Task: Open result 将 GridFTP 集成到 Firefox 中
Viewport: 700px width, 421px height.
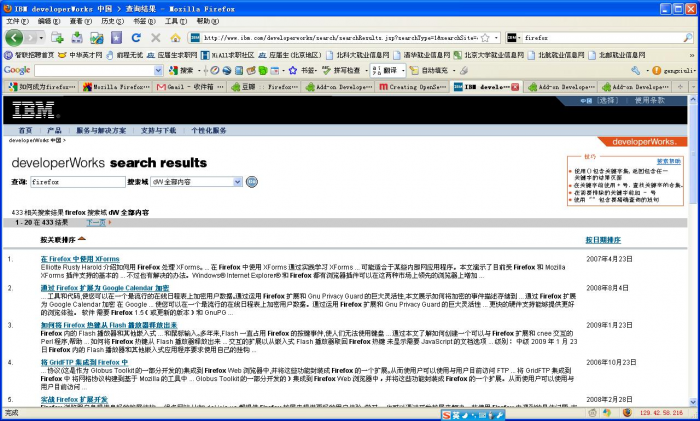Action: coord(84,362)
